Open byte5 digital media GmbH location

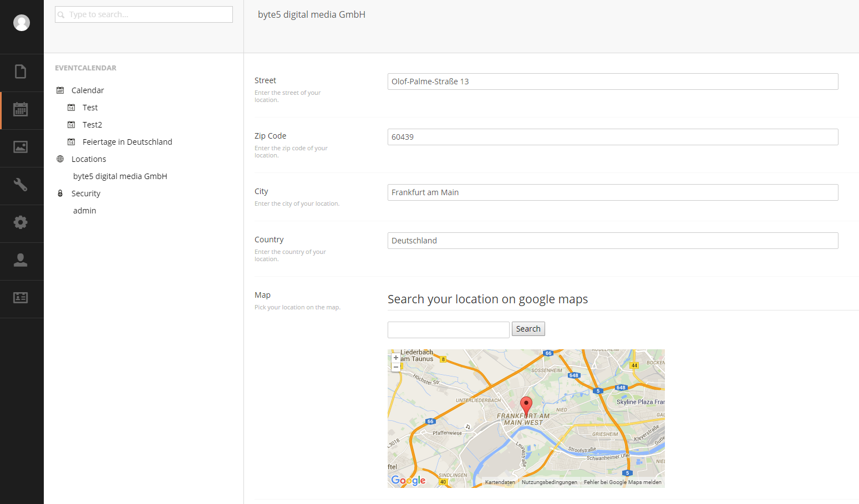point(120,176)
